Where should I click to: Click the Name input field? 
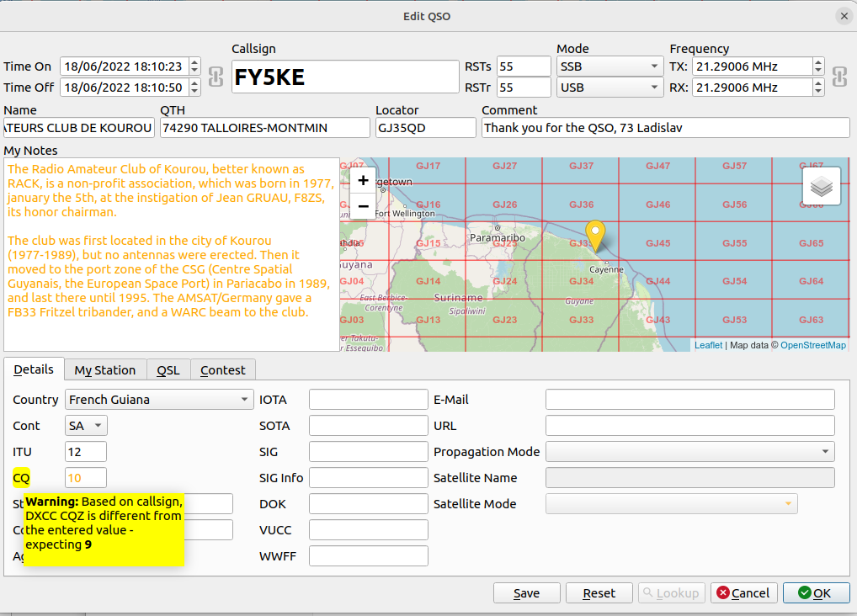[78, 127]
